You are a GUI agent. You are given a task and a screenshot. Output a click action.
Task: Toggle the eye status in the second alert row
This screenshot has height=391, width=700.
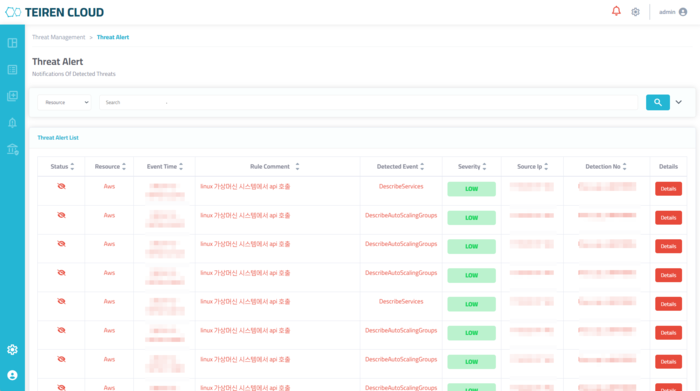tap(62, 215)
